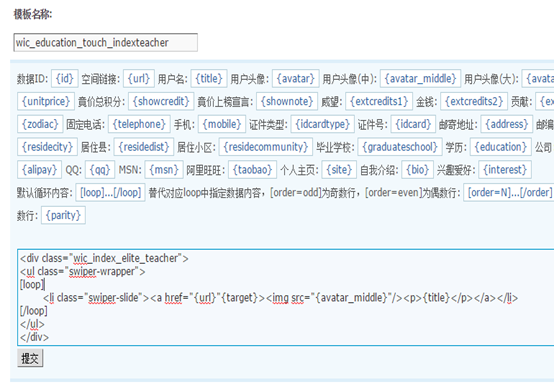Insert the {alipay} tag
This screenshot has height=390, width=555.
39,170
